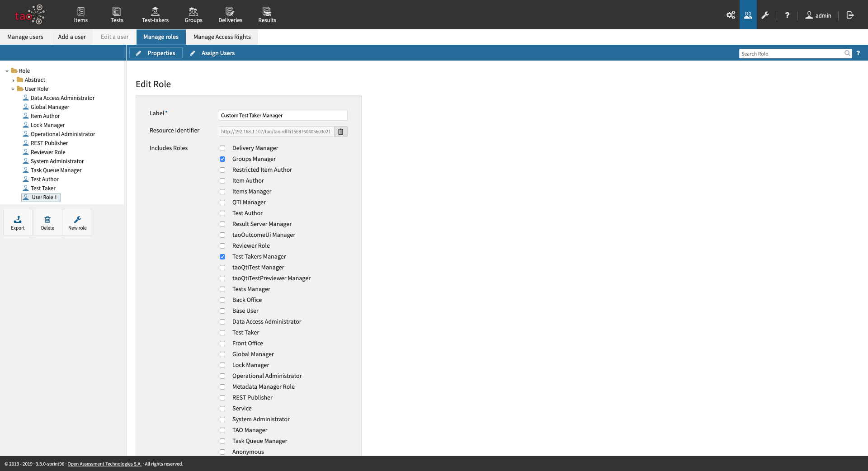Screen dimensions: 868x471
Task: Collapse the root Role tree node
Action: (x=7, y=71)
